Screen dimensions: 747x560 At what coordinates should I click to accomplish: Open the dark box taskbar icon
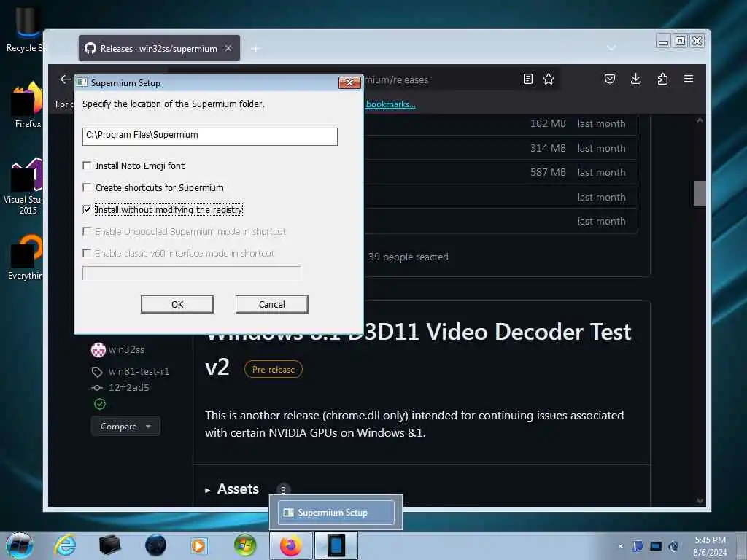[110, 545]
